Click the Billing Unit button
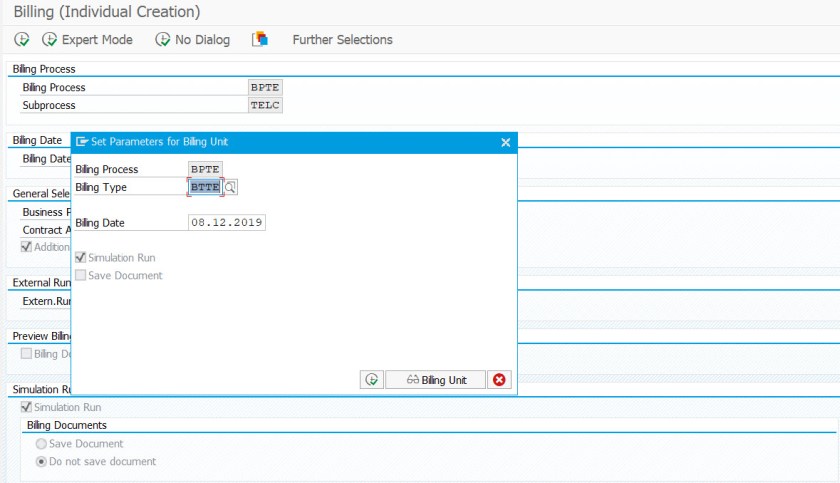This screenshot has width=840, height=483. click(436, 380)
